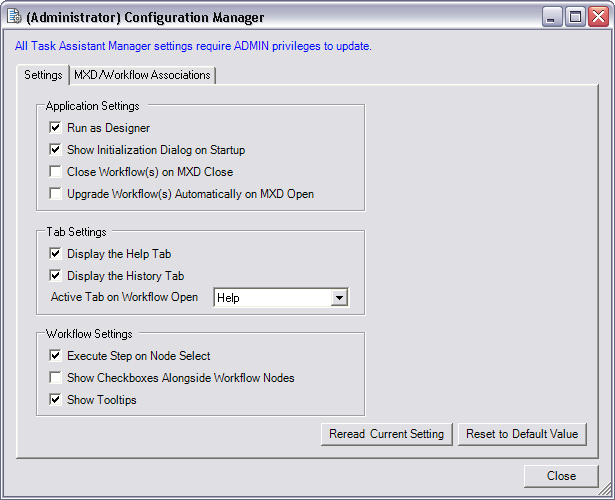This screenshot has width=615, height=500.
Task: Uncheck Display the Help Tab
Action: (55, 254)
